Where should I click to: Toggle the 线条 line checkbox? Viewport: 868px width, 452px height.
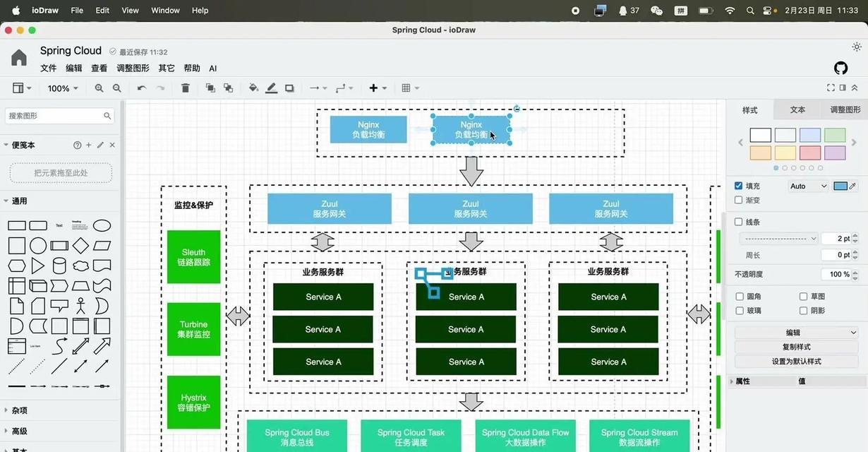click(x=738, y=222)
